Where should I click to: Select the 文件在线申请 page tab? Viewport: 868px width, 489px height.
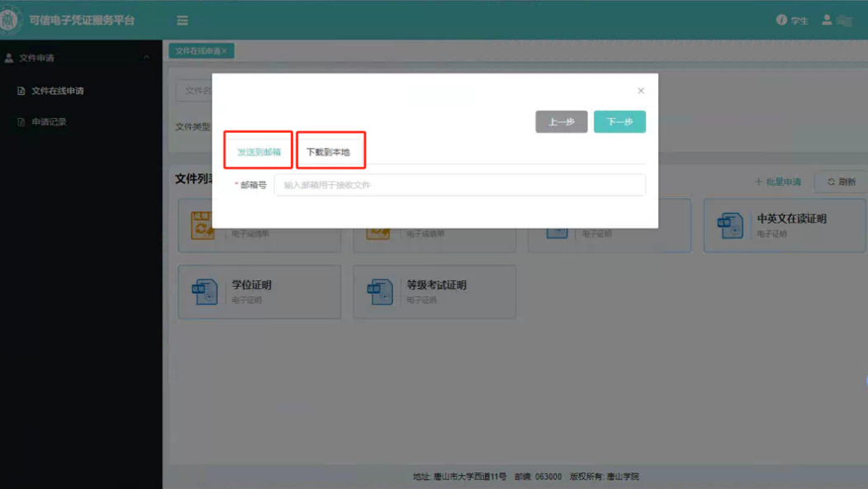coord(197,51)
